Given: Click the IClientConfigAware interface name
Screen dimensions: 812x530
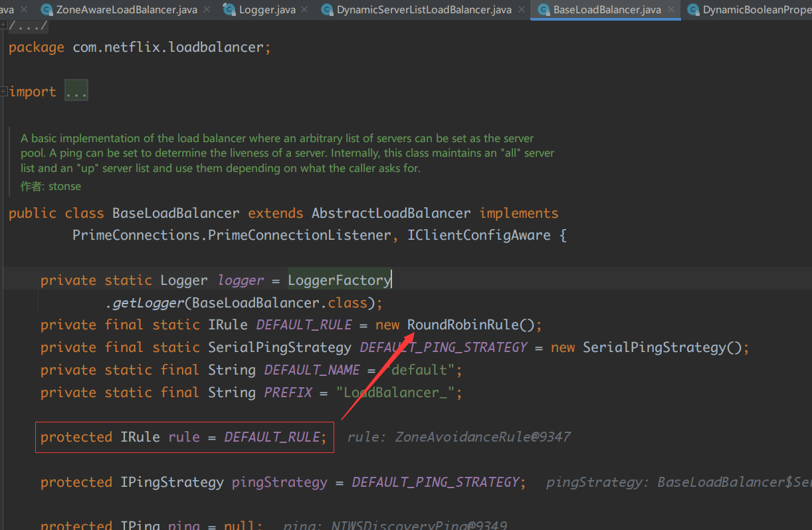Looking at the screenshot, I should (478, 235).
